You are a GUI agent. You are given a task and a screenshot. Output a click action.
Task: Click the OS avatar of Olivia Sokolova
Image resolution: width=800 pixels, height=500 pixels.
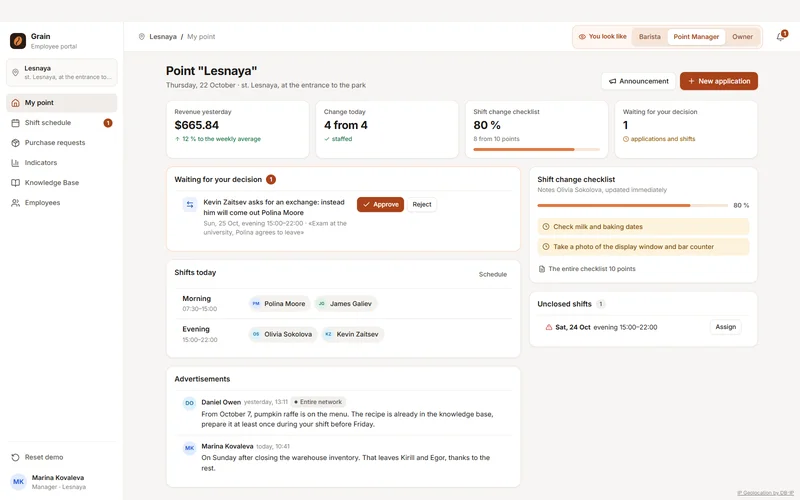pyautogui.click(x=256, y=334)
